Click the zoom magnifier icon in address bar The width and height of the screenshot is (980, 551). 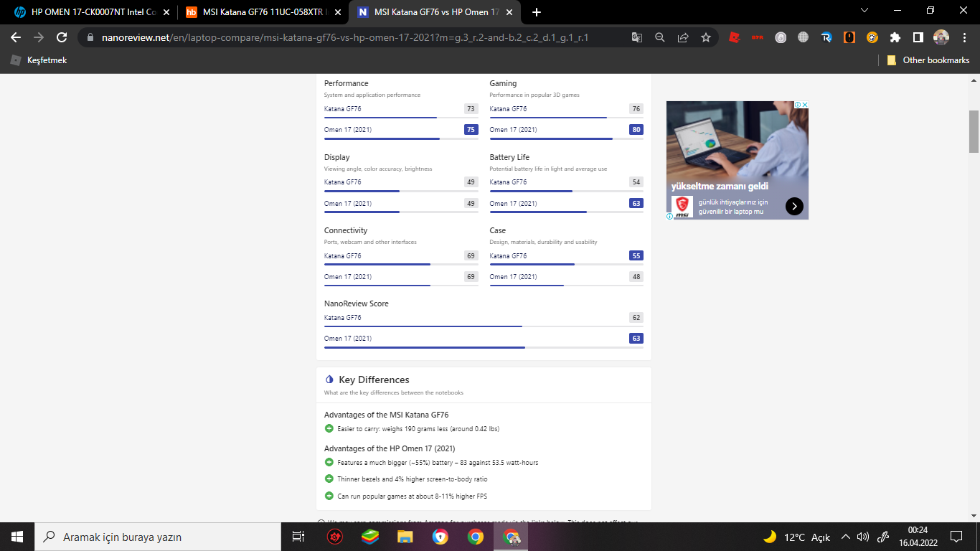click(x=660, y=37)
